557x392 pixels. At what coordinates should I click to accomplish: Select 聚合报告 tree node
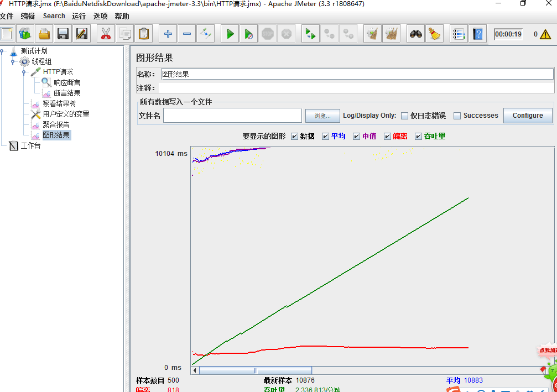point(56,124)
